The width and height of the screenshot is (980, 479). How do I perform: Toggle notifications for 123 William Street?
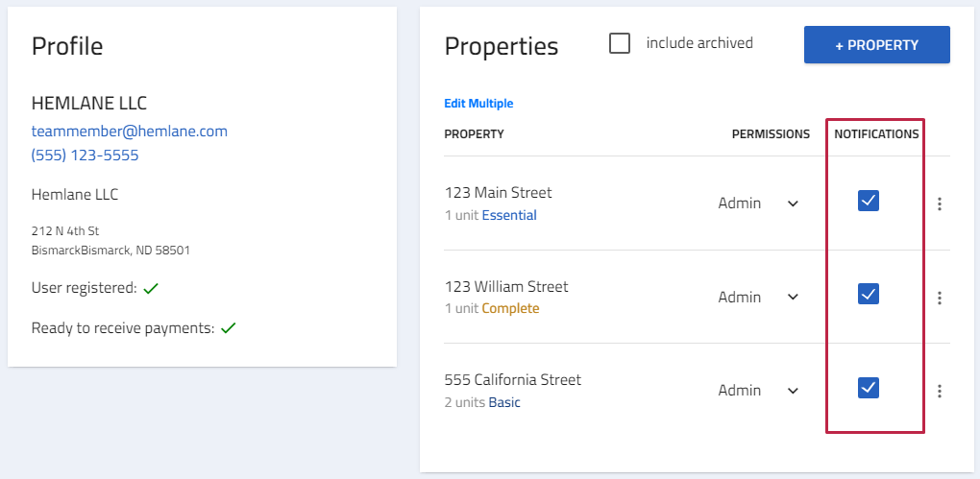pyautogui.click(x=869, y=294)
